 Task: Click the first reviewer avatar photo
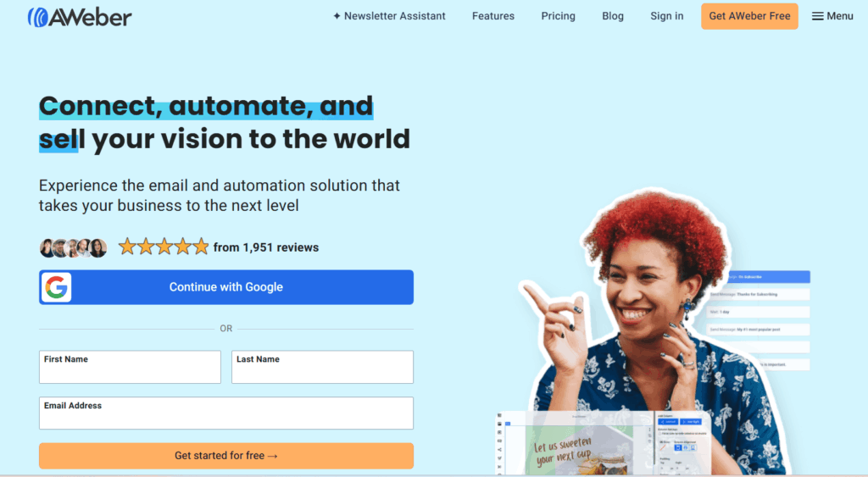(47, 248)
